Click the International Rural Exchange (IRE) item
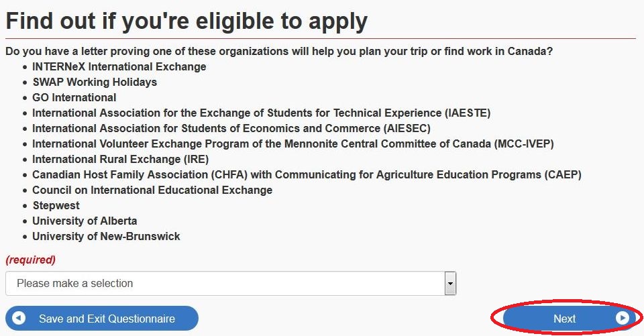 120,159
